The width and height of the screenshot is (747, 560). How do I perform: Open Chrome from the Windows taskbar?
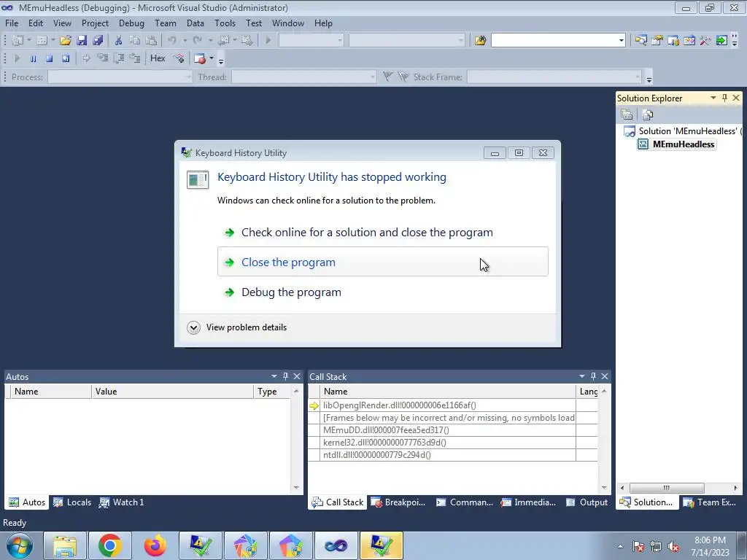pos(109,545)
